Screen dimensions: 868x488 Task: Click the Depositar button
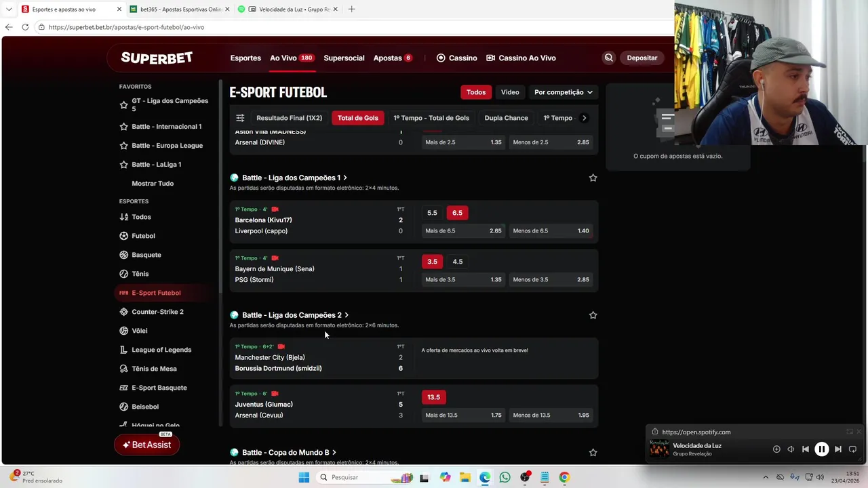click(x=642, y=58)
